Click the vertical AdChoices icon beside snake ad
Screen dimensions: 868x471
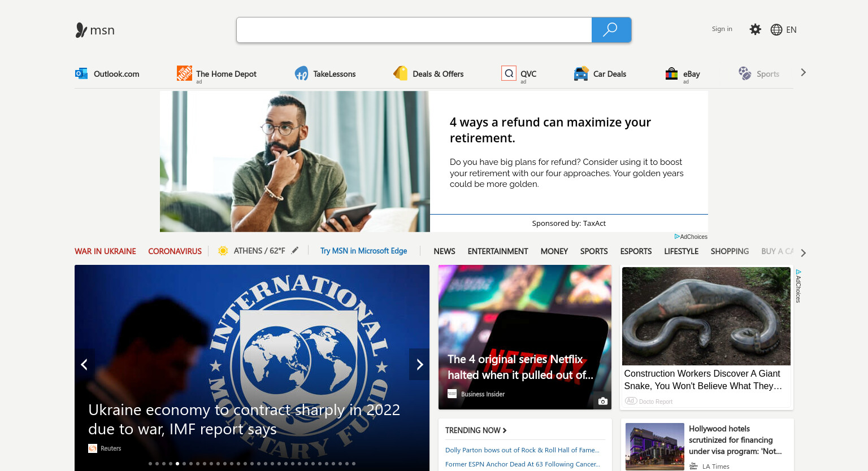pyautogui.click(x=798, y=272)
